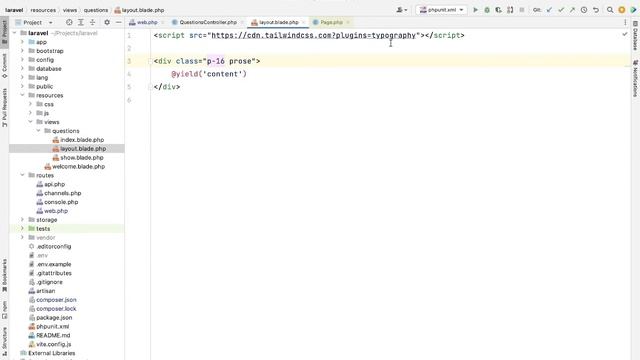Expand the bootstrap folder
This screenshot has height=360, width=640.
point(22,51)
